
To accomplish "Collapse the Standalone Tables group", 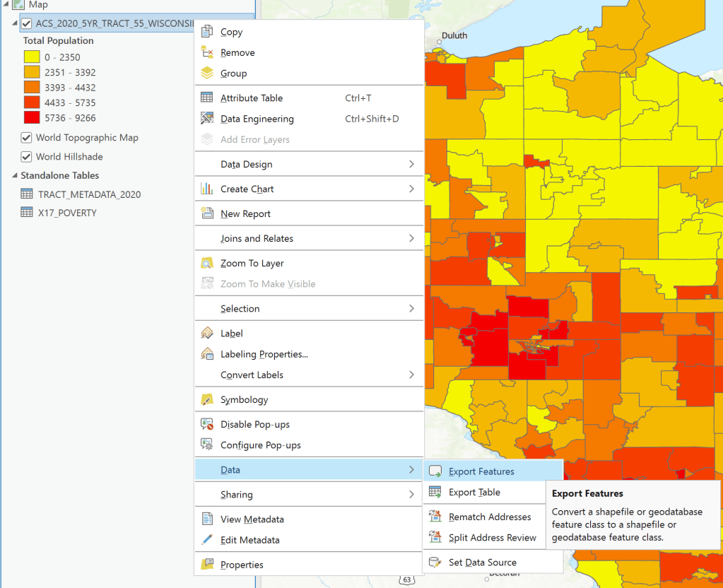I will pyautogui.click(x=14, y=176).
